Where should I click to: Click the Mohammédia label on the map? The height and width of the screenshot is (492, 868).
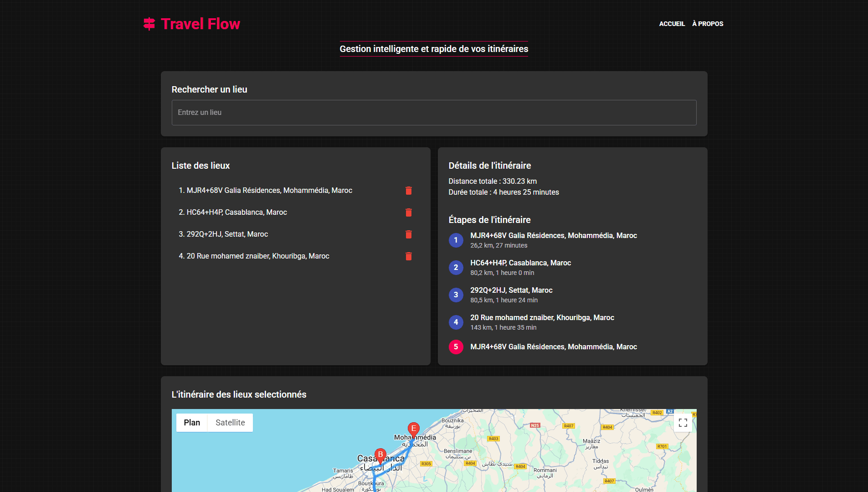pyautogui.click(x=415, y=437)
